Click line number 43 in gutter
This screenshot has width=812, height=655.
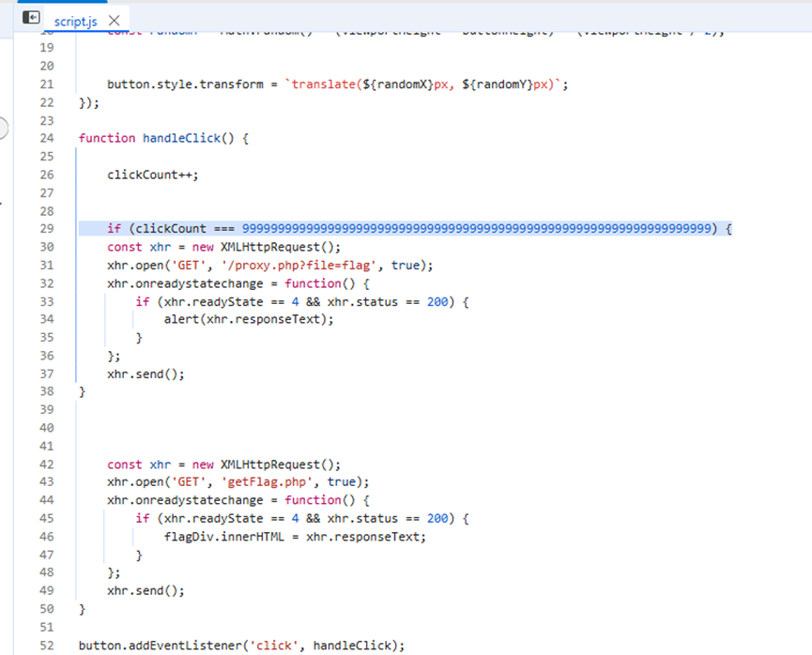47,482
